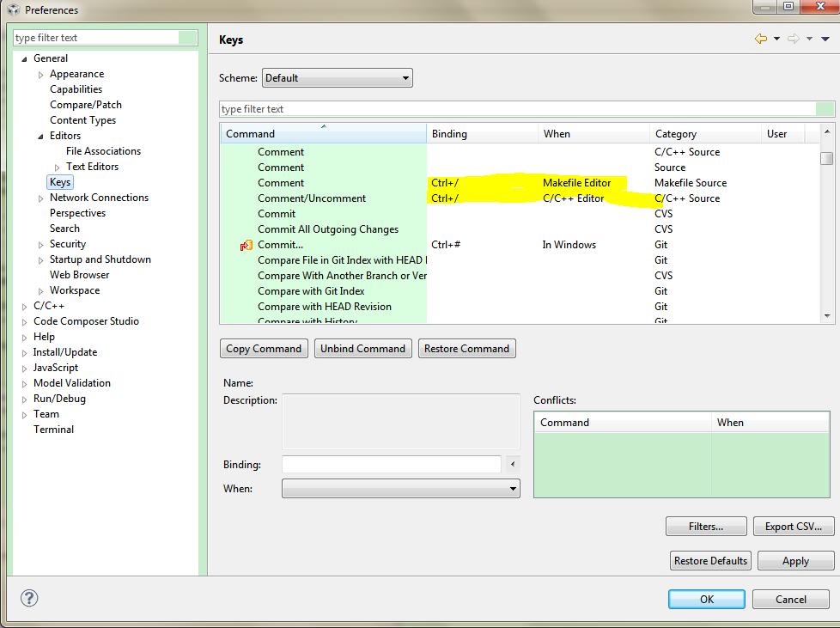The width and height of the screenshot is (840, 628).
Task: Click the Preferences window gear icon
Action: pos(14,9)
